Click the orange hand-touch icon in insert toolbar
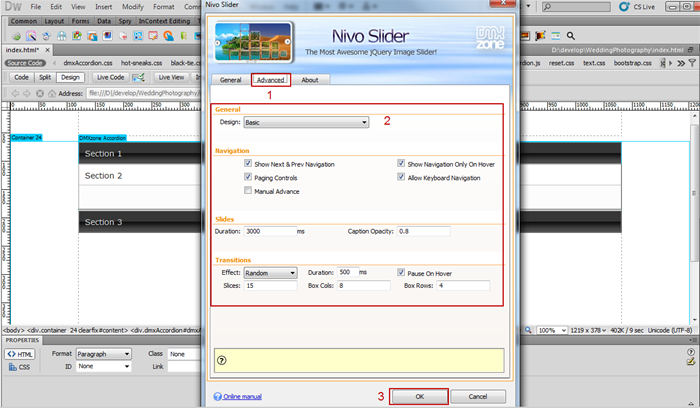Viewport: 700px width, 408px height. point(168,36)
